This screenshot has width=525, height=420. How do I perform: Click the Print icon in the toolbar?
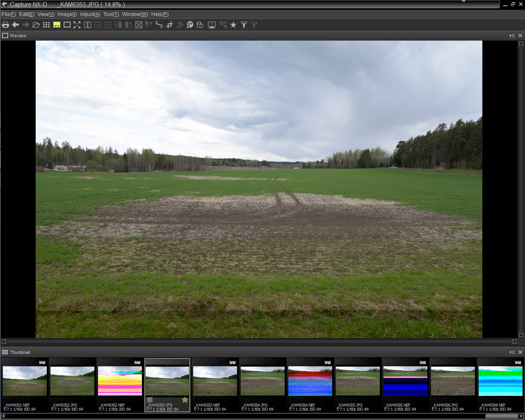point(5,25)
